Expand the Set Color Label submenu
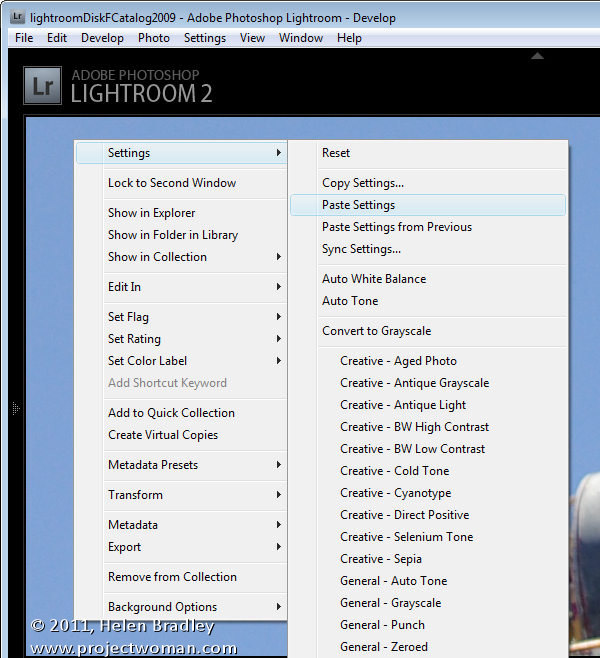This screenshot has width=600, height=658. 182,361
